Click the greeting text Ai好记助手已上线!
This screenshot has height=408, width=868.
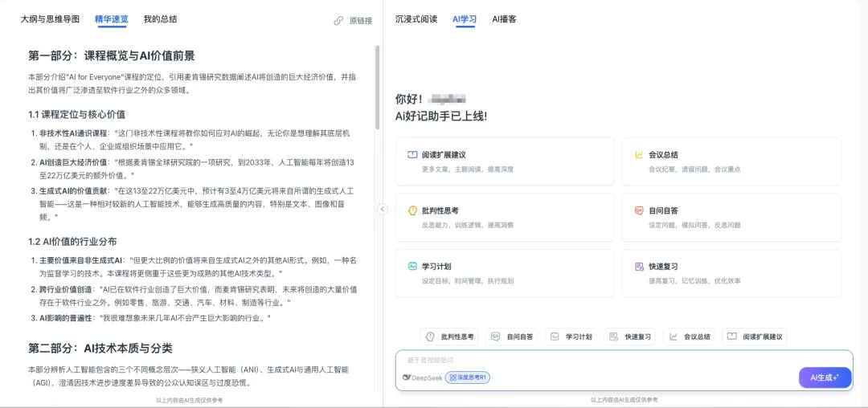tap(441, 116)
